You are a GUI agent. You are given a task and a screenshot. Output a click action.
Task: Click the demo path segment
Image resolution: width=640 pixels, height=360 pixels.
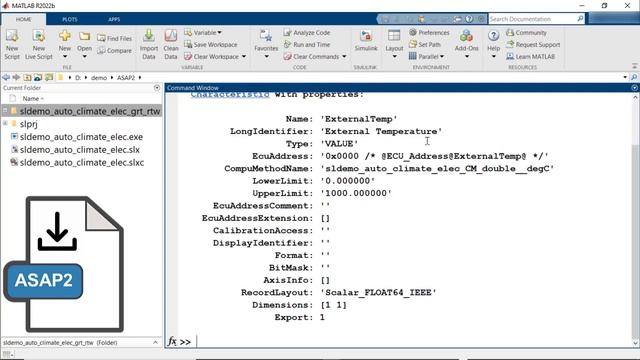tap(99, 78)
